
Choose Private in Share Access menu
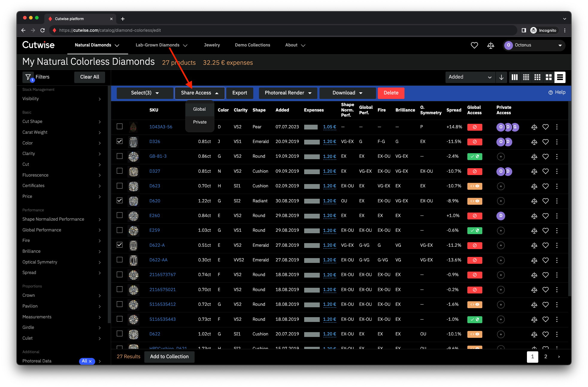point(200,122)
